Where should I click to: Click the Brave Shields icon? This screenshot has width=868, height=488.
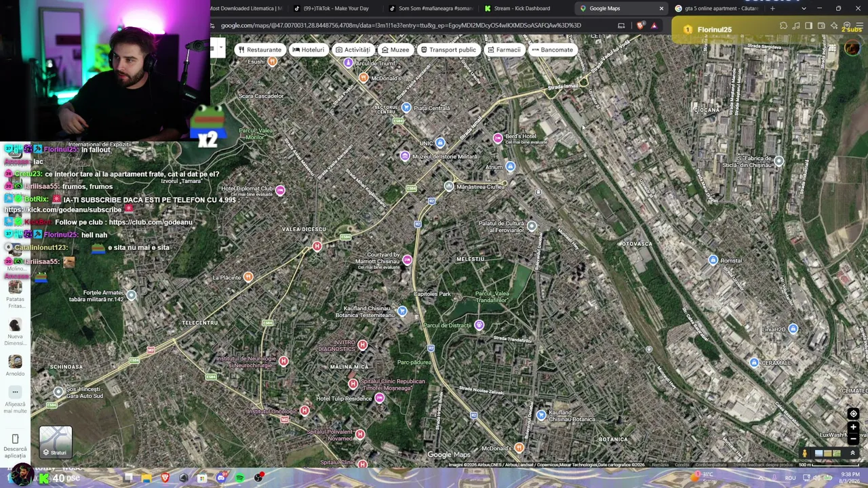[x=641, y=26]
